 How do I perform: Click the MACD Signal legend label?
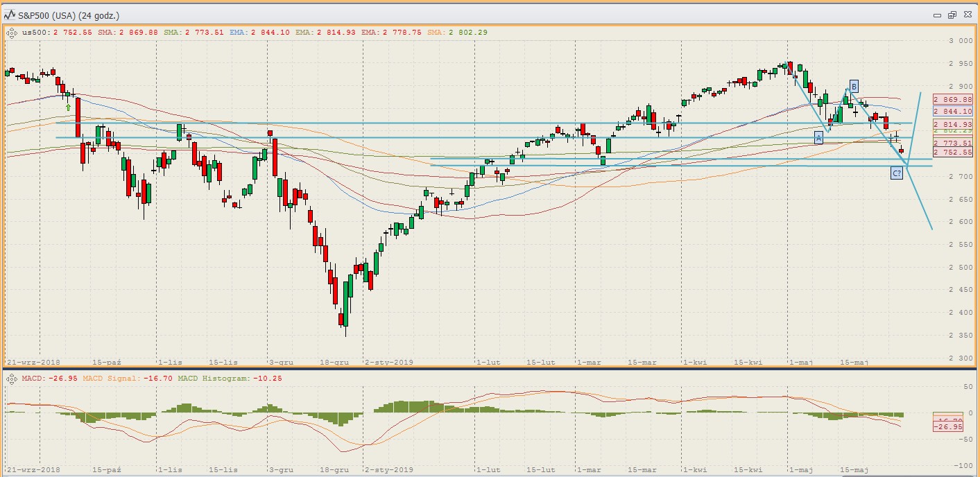pyautogui.click(x=127, y=379)
